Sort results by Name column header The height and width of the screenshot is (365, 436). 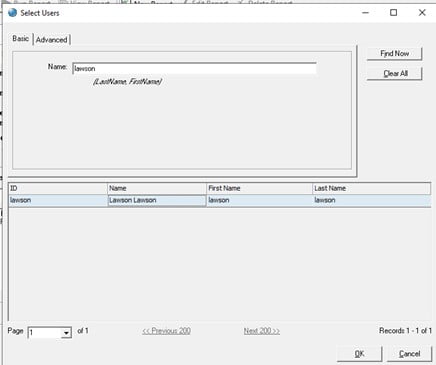click(x=157, y=188)
